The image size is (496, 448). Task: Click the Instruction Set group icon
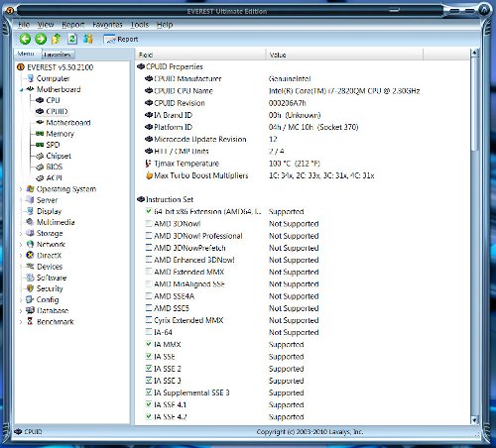tap(141, 199)
